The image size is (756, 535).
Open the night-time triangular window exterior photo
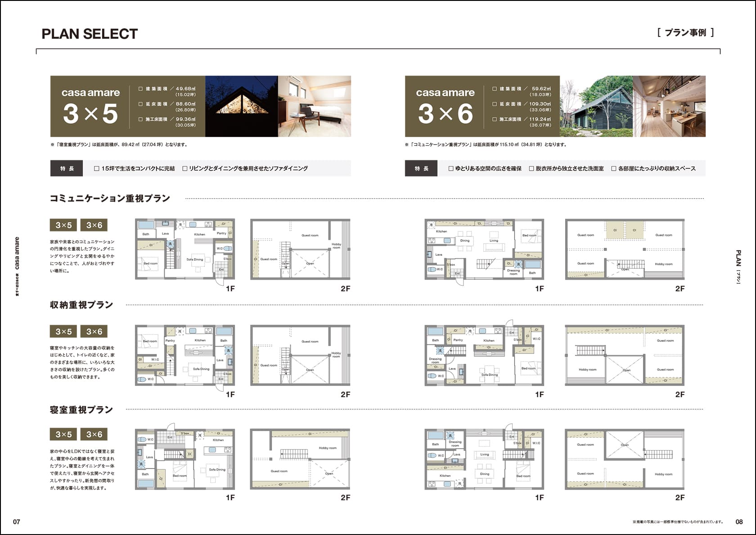click(x=242, y=106)
